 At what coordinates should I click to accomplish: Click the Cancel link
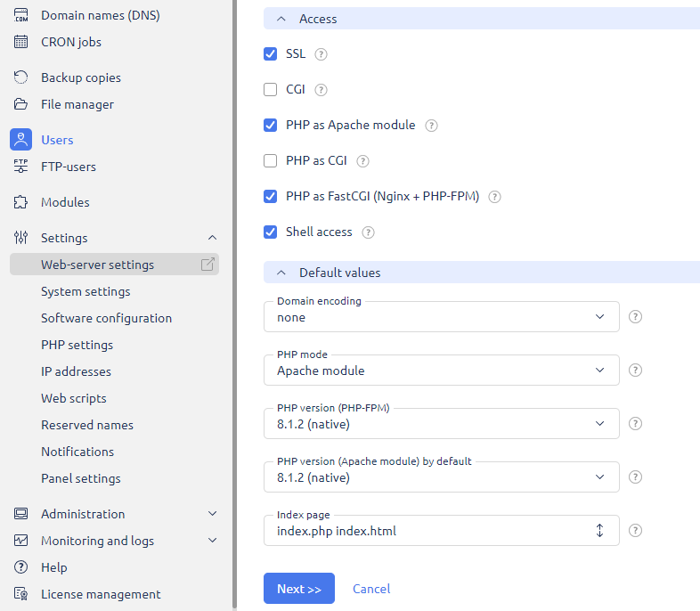pyautogui.click(x=371, y=589)
